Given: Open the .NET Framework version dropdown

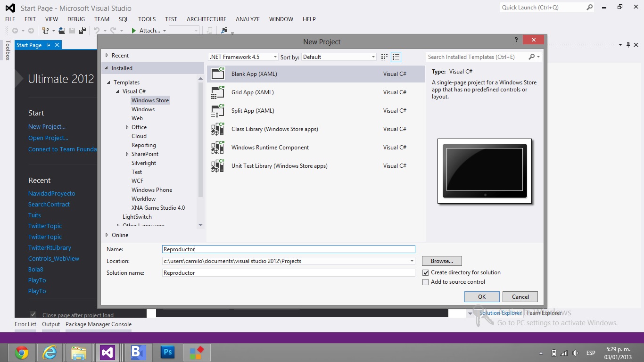Looking at the screenshot, I should pos(243,57).
